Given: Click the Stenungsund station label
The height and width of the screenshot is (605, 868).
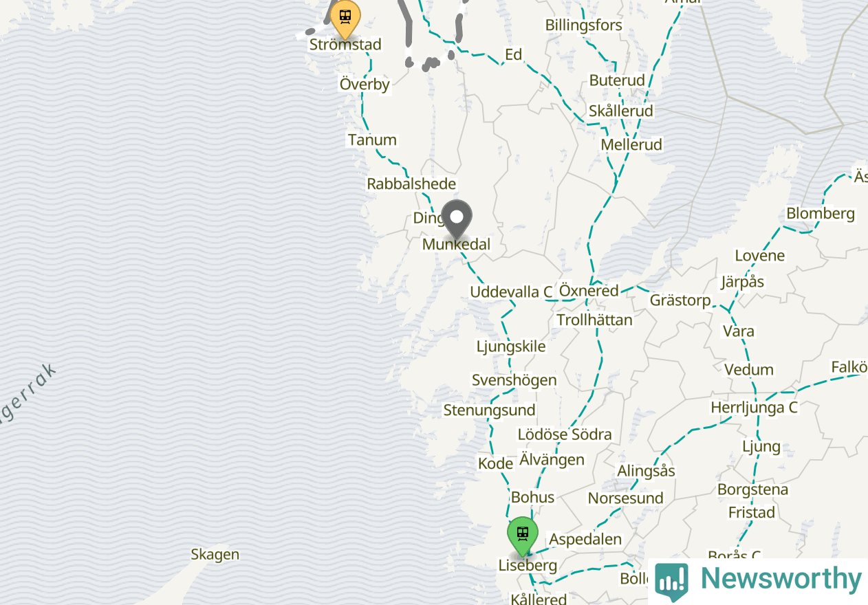Looking at the screenshot, I should [x=489, y=410].
